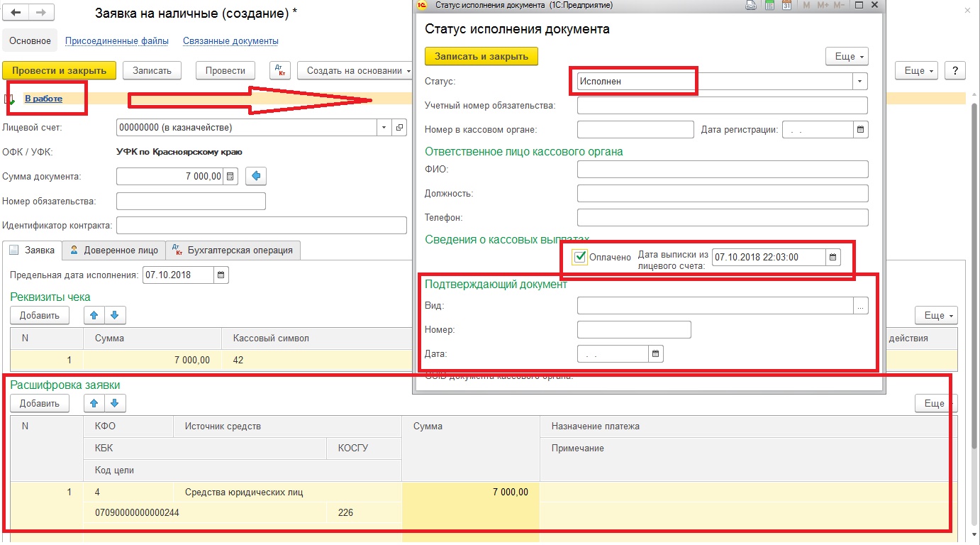Screen dimensions: 980x545
Task: Move row down in Расшифровка заявки
Action: coord(116,403)
